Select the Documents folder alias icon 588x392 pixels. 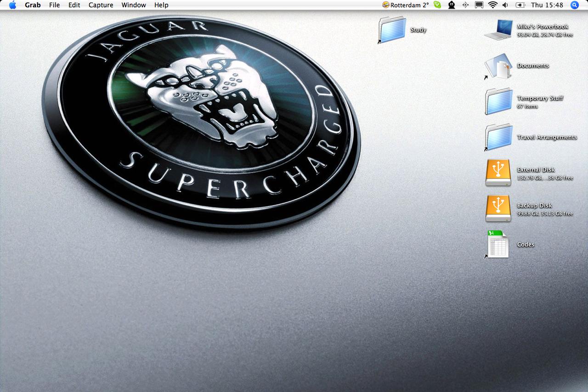[498, 67]
